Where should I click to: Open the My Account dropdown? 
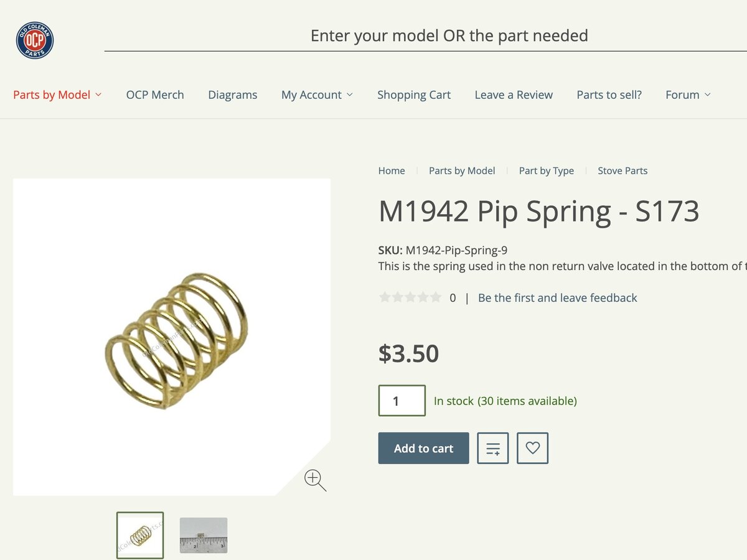click(x=317, y=95)
